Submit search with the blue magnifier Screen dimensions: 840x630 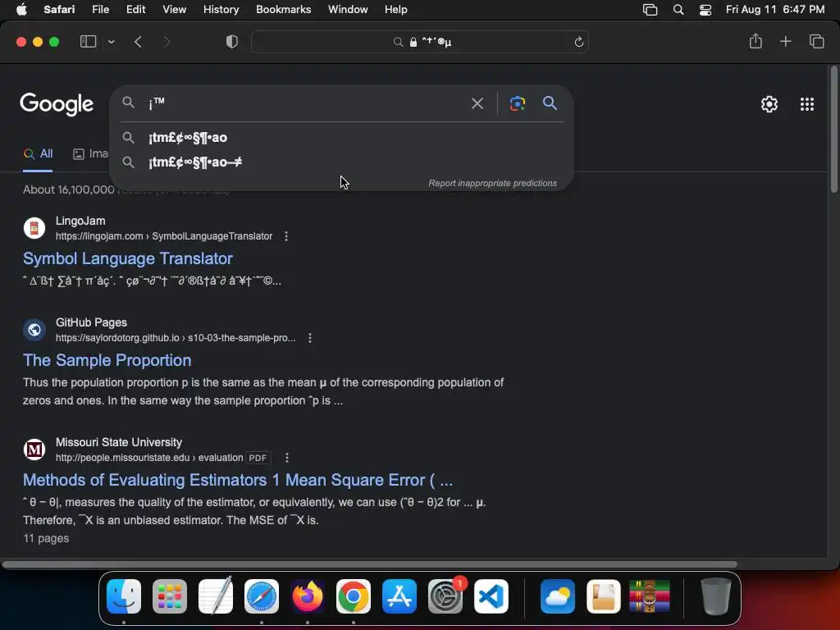click(x=550, y=103)
